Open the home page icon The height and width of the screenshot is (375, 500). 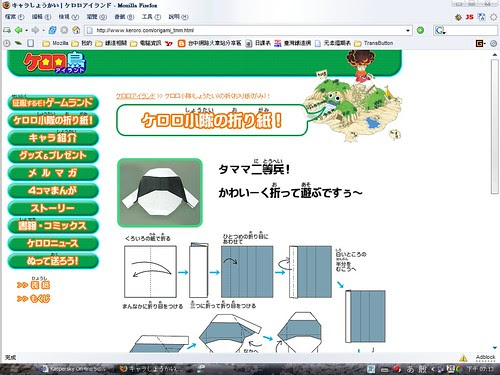76,30
